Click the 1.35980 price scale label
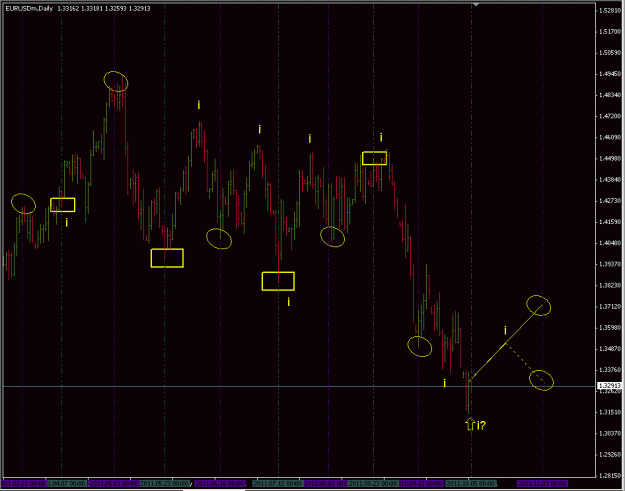Viewport: 625px width, 491px height. coord(610,327)
